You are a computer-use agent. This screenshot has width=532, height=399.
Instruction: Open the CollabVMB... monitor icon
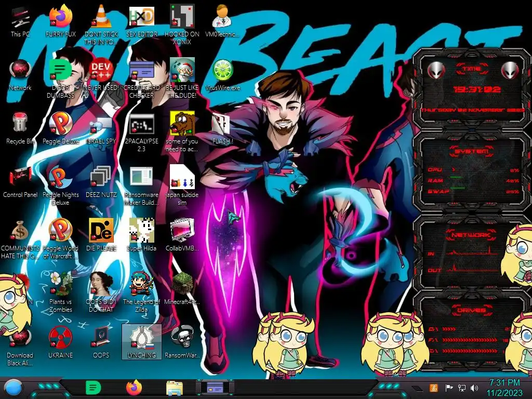point(182,235)
